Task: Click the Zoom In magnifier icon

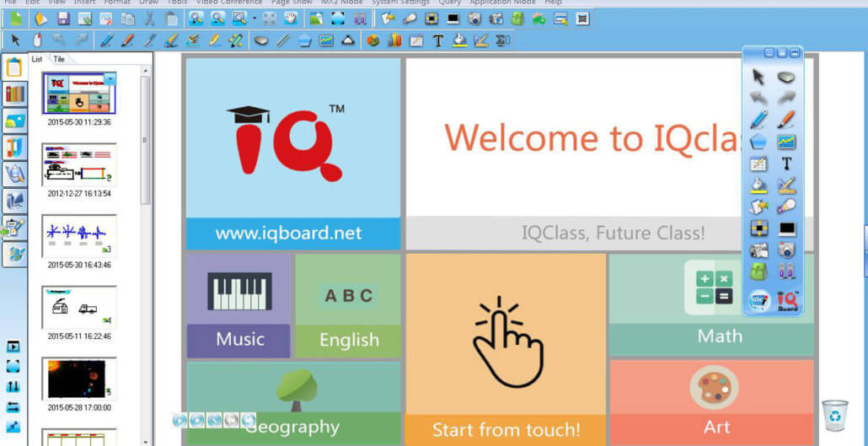Action: pos(196,19)
